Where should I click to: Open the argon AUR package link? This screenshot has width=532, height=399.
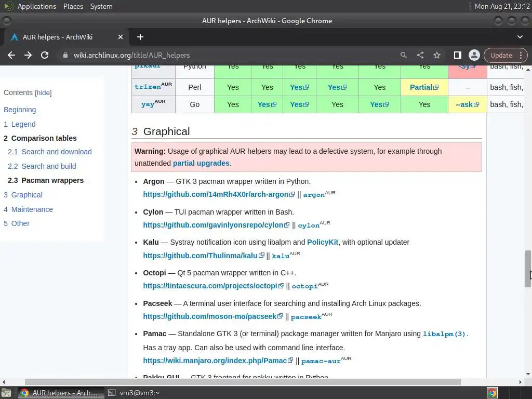[314, 195]
